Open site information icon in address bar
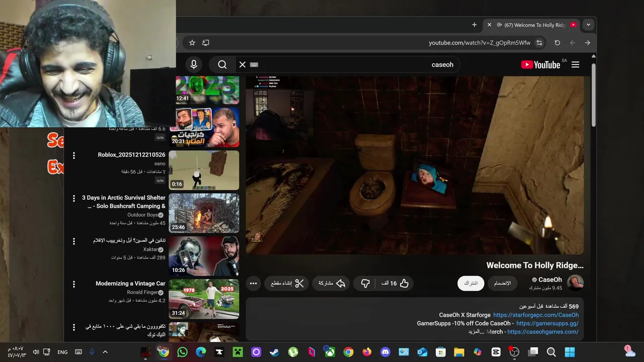The image size is (644, 362). (x=539, y=43)
